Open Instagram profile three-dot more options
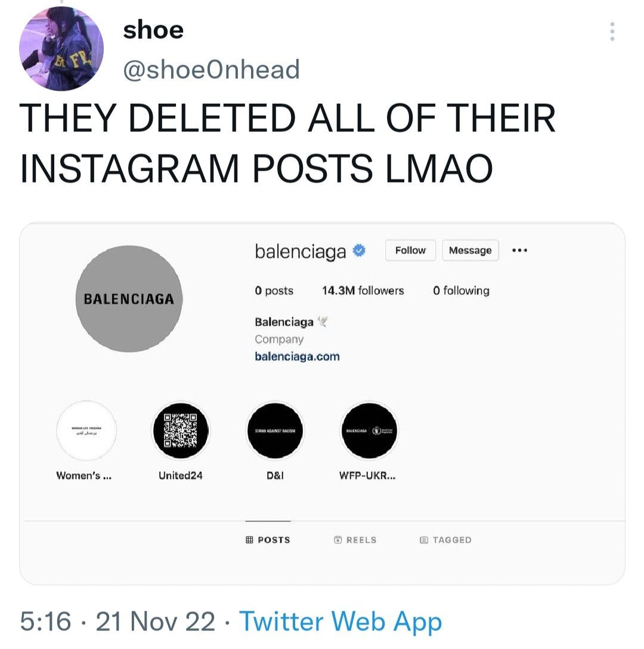The height and width of the screenshot is (649, 644). coord(520,251)
